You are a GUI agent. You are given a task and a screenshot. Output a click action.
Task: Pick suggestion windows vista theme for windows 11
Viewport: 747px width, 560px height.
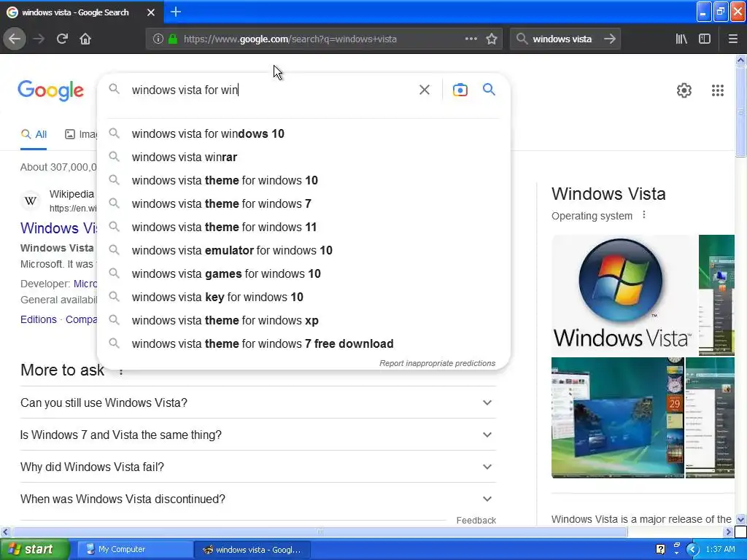click(x=303, y=227)
